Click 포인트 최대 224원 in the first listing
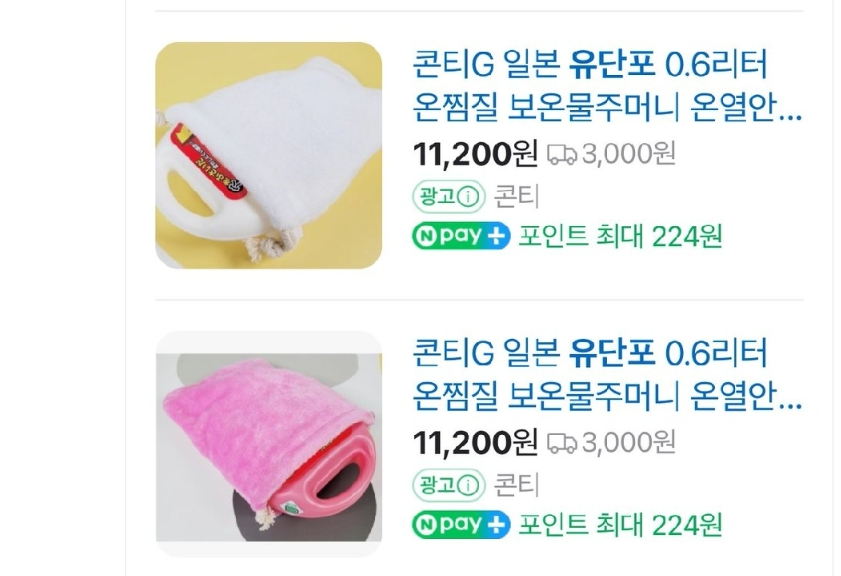The width and height of the screenshot is (841, 576). (x=620, y=237)
